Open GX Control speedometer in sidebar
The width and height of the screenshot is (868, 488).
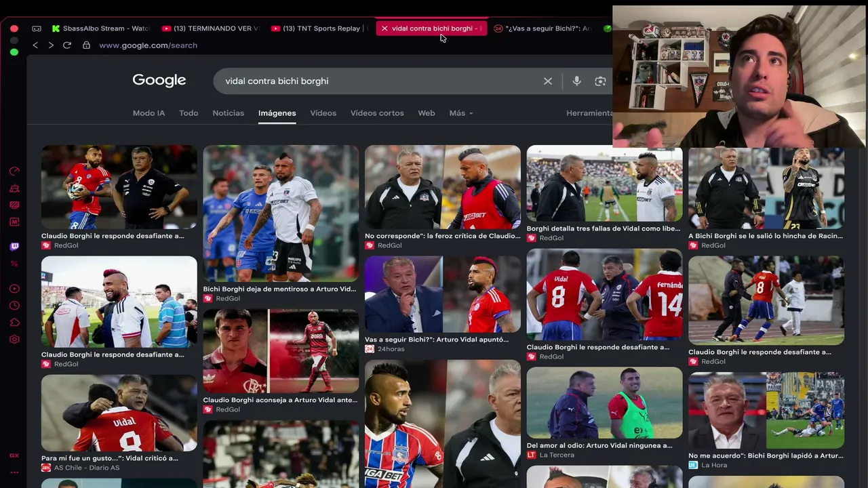pyautogui.click(x=14, y=171)
